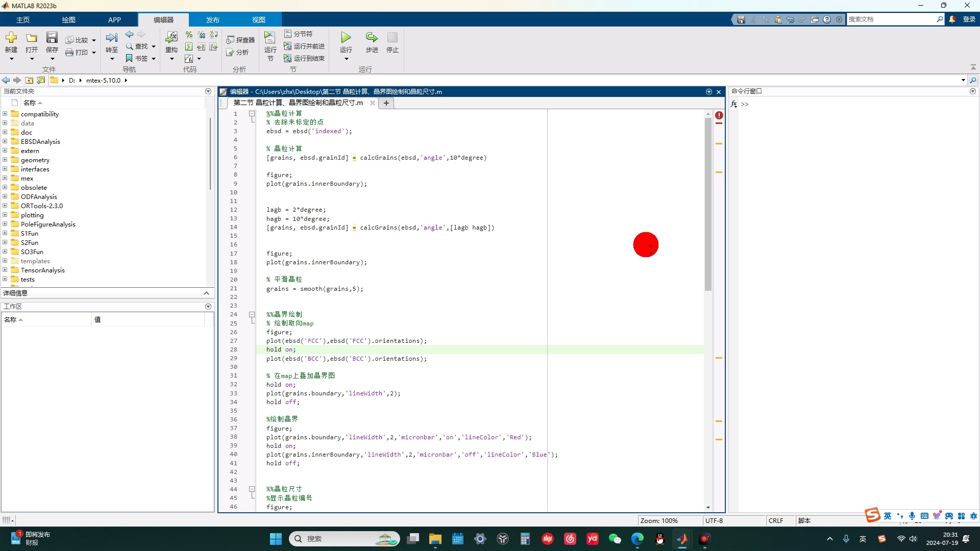Expand the details (详细信息) panel chevron
This screenshot has height=551, width=980.
(206, 293)
